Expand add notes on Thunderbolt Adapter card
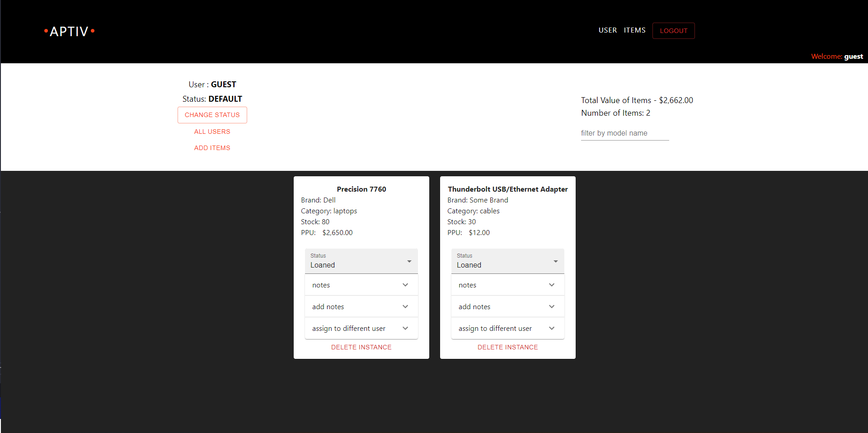The width and height of the screenshot is (868, 433). click(x=508, y=306)
